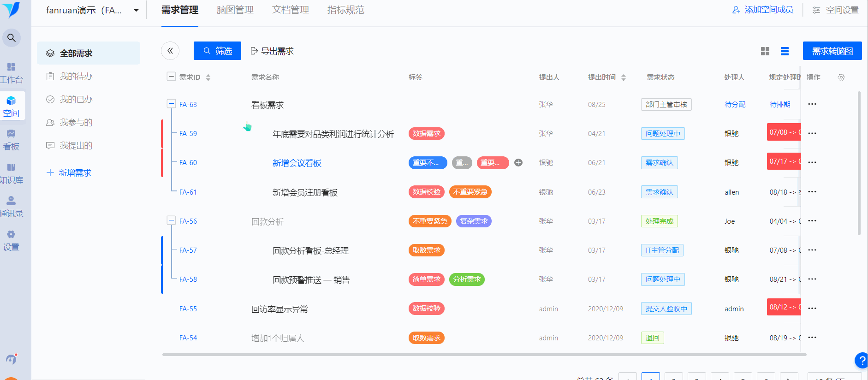Viewport: 868px width, 380px height.
Task: Open the 设置 settings icon in the sidebar
Action: click(12, 241)
